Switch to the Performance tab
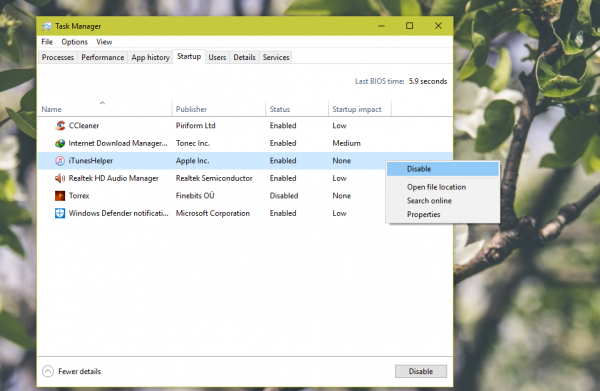 [103, 57]
